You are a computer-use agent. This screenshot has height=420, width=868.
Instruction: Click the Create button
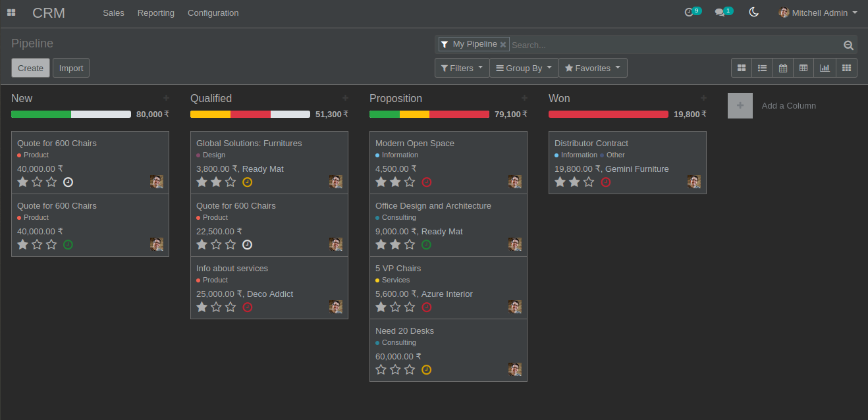(30, 68)
